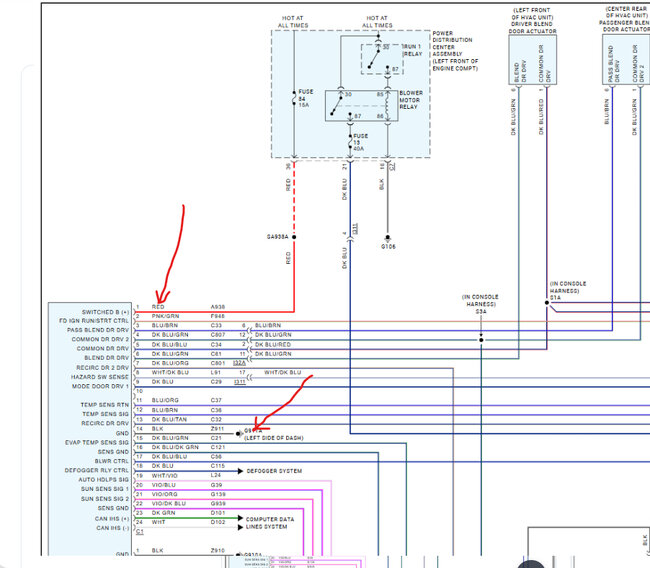The width and height of the screenshot is (650, 568).
Task: Select the C607 circuit code
Action: [x=218, y=335]
